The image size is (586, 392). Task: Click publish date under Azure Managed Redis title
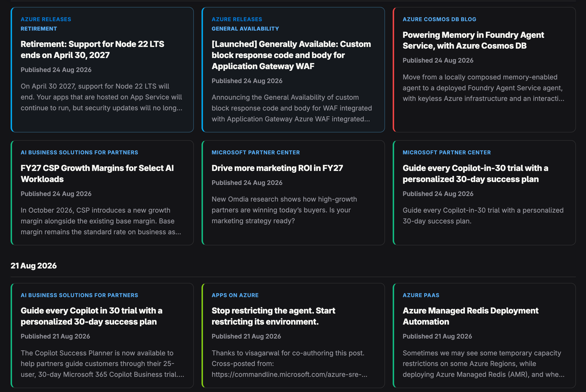(437, 336)
